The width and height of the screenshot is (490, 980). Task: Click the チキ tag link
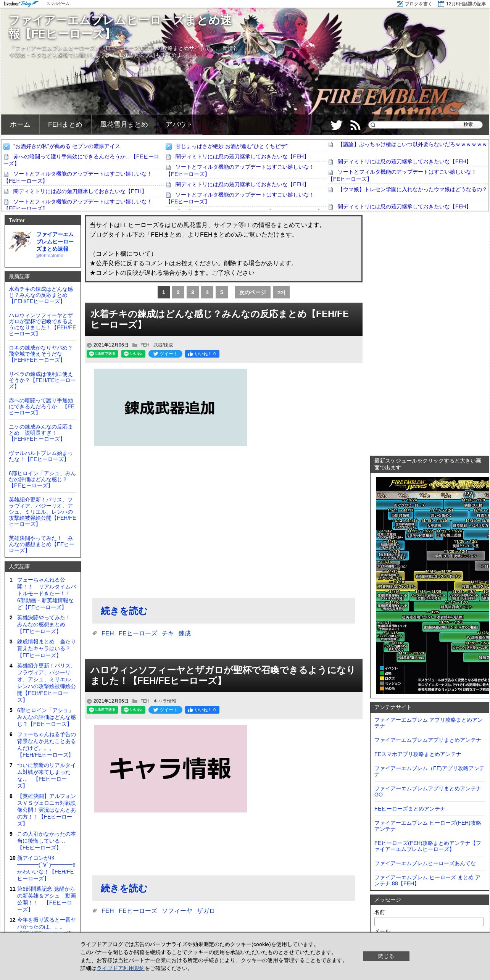(x=168, y=633)
